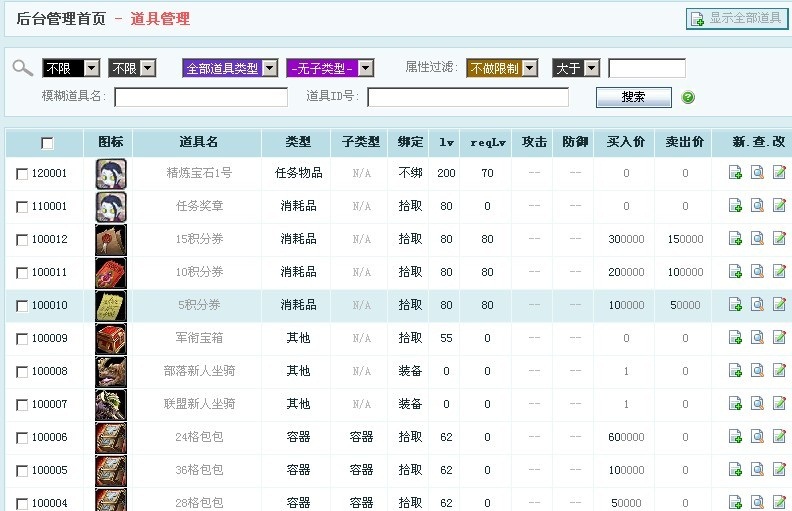Click the edit icon for 5积分券 row
Viewport: 792px width, 511px height.
pyautogui.click(x=779, y=305)
